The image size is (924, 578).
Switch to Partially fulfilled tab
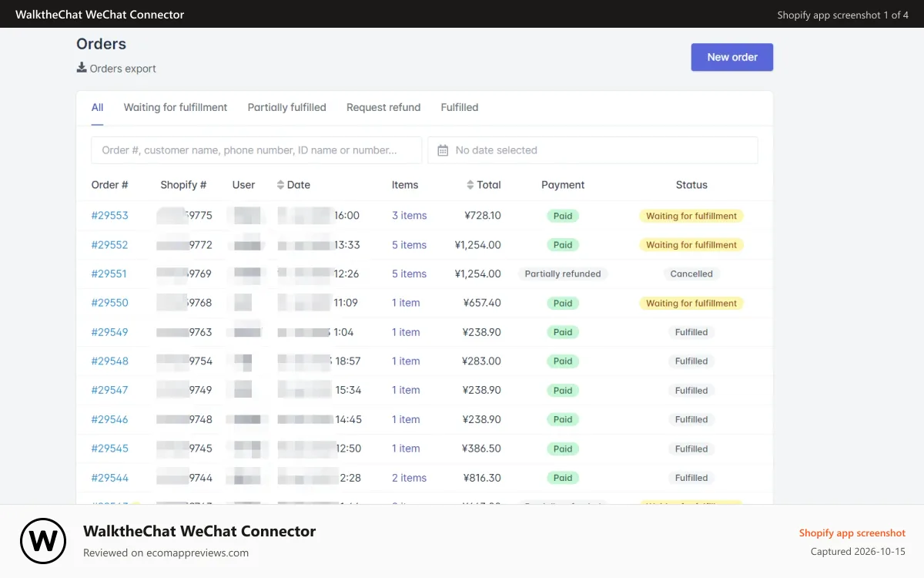[287, 108]
